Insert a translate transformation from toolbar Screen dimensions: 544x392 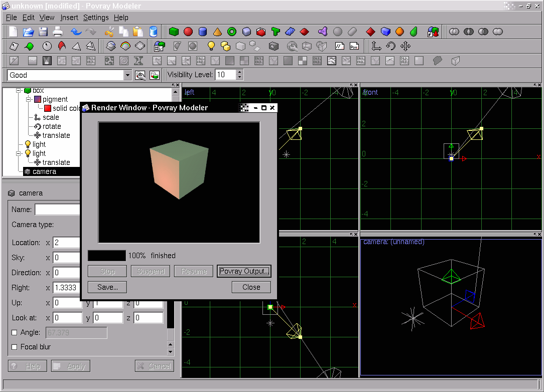point(405,46)
